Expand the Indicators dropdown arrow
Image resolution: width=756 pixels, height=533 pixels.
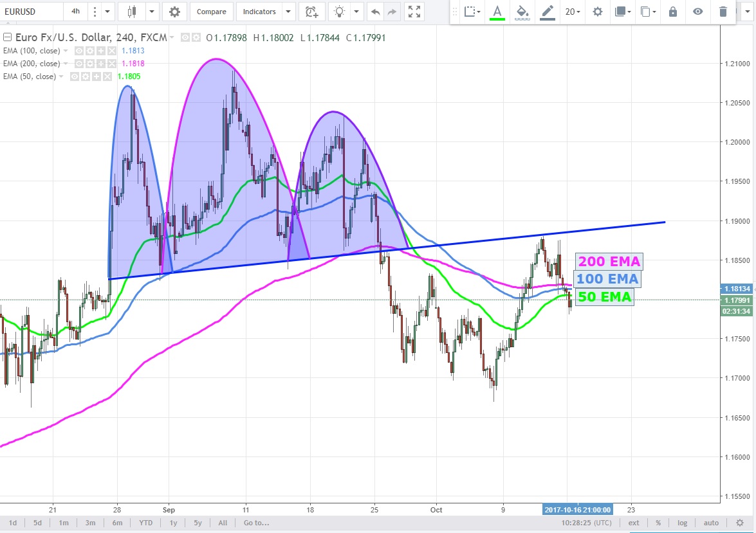pos(288,12)
